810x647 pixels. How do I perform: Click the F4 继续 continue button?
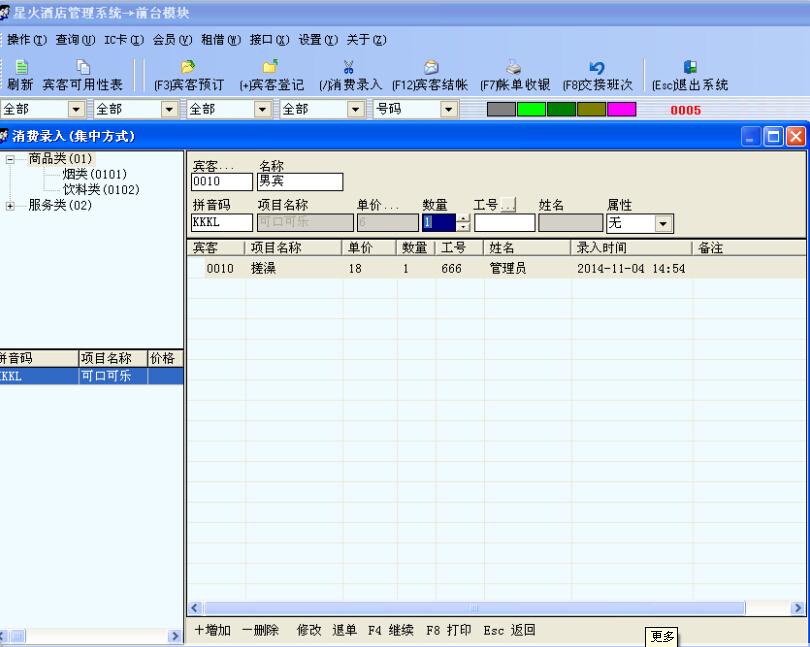pos(391,630)
